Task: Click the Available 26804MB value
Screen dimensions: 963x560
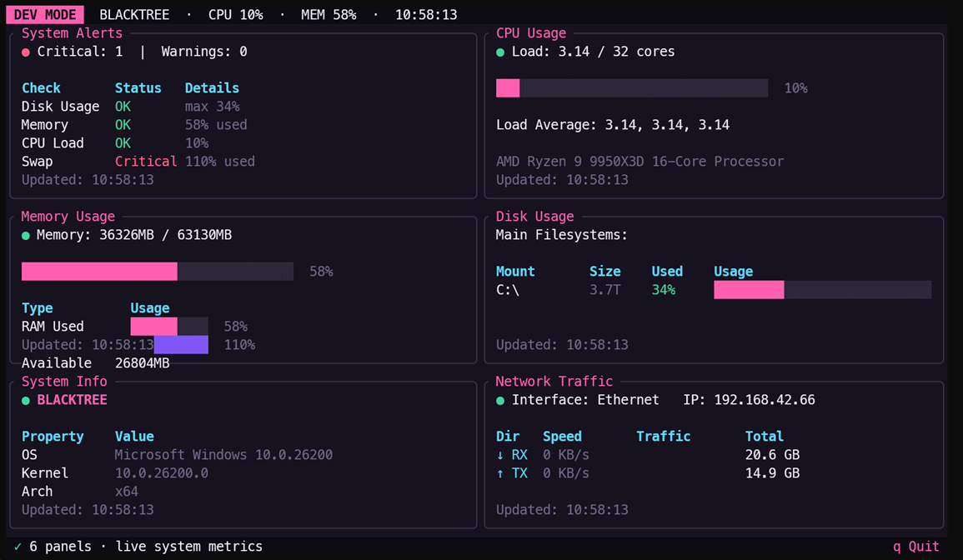Action: coord(142,363)
